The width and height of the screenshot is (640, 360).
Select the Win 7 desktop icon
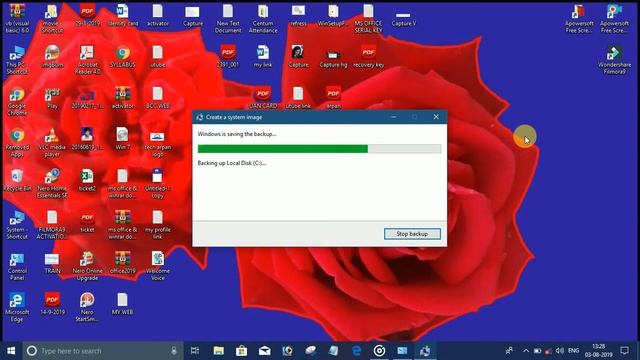click(122, 139)
